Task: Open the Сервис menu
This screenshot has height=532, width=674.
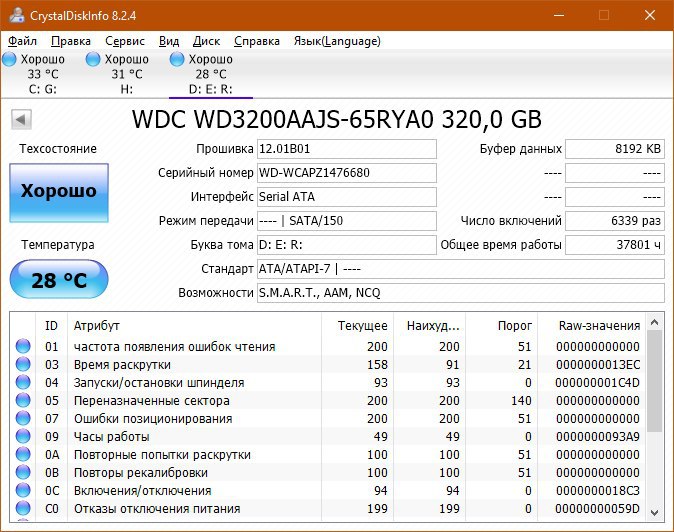Action: 125,41
